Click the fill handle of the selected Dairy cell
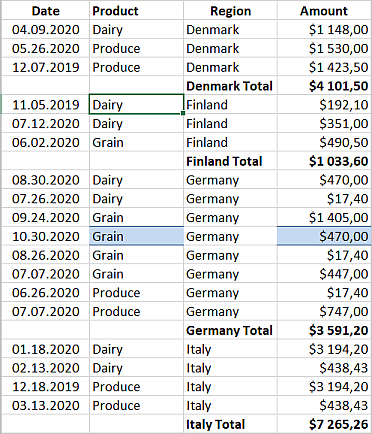Viewport: 372px width, 434px height. click(183, 113)
